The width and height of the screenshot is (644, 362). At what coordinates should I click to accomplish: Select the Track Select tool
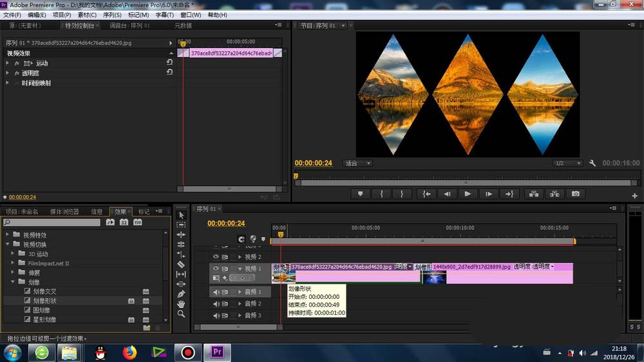click(x=181, y=225)
